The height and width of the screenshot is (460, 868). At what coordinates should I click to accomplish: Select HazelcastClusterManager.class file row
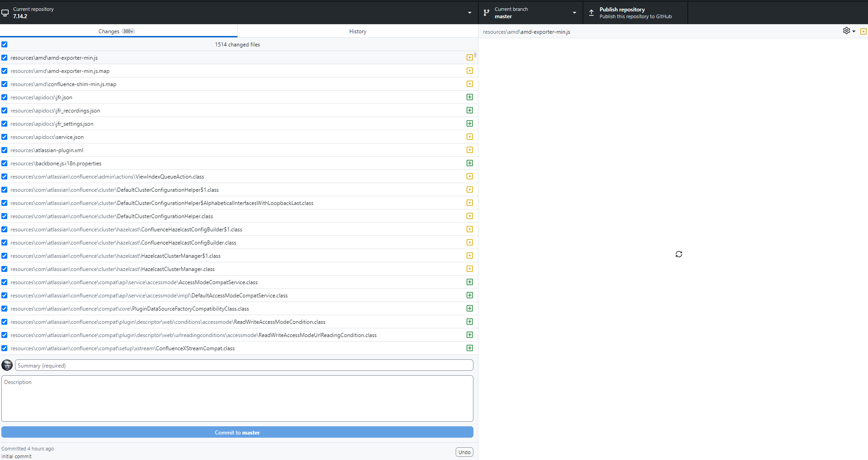coord(239,269)
